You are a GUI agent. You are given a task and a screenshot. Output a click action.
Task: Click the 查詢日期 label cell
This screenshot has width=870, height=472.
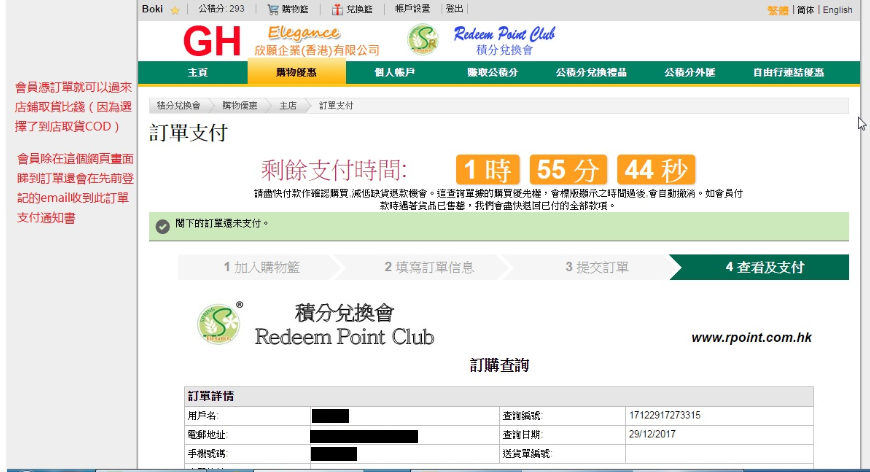(562, 435)
